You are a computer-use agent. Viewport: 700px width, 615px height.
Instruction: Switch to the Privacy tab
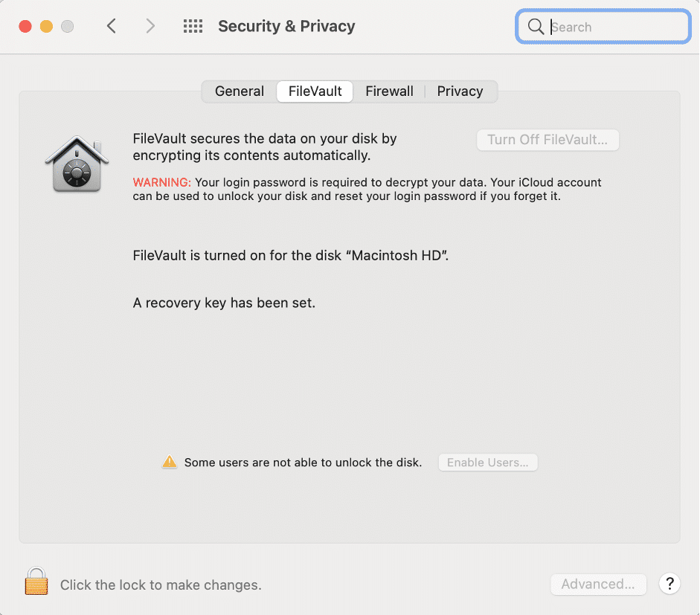pyautogui.click(x=459, y=91)
